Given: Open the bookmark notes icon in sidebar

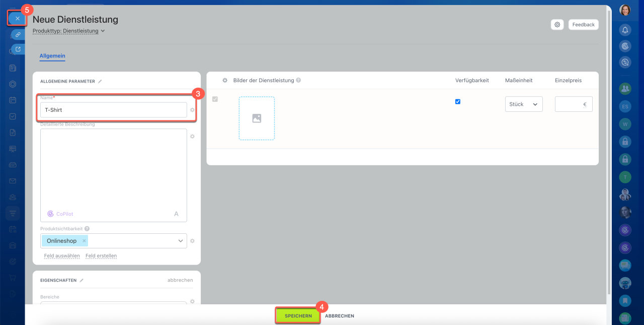Looking at the screenshot, I should [x=625, y=300].
